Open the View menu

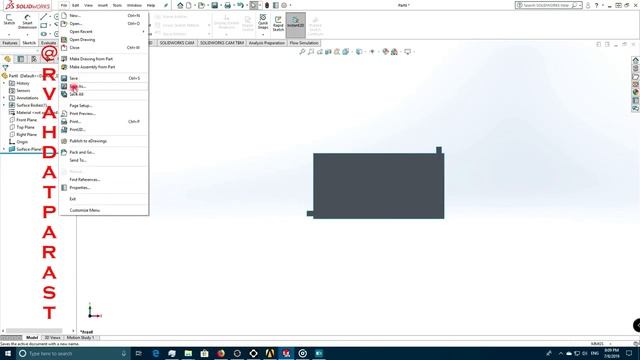tap(89, 5)
